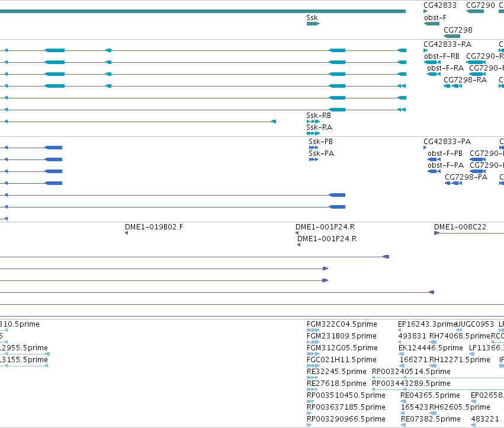This screenshot has height=428, width=504.
Task: Click the CG42833-PA protein label
Action: (447, 142)
